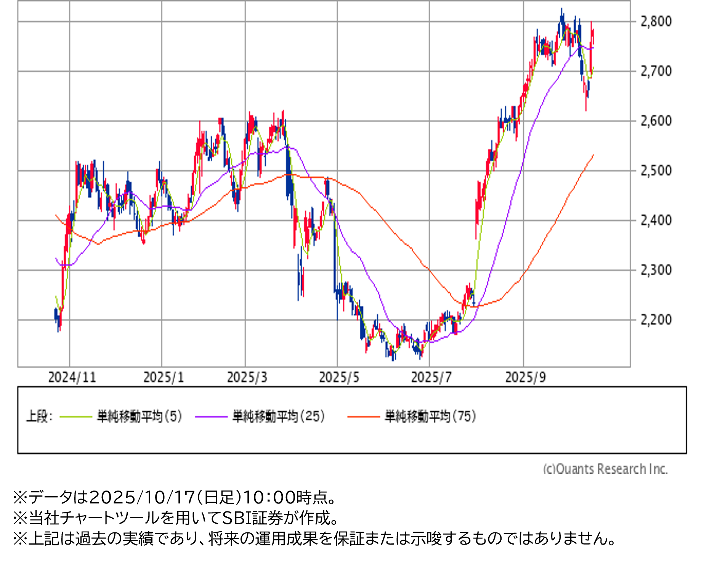The width and height of the screenshot is (728, 564).
Task: Click the orange 75-day moving average legend line
Action: 363,417
